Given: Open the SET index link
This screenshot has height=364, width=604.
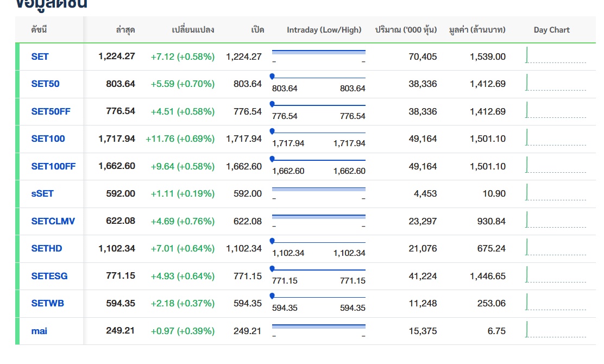Looking at the screenshot, I should pyautogui.click(x=40, y=57).
